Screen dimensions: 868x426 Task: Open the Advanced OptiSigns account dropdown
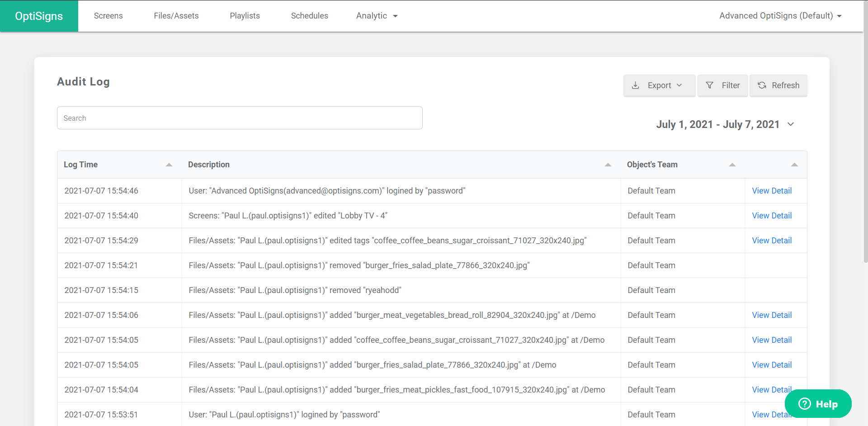pos(780,16)
